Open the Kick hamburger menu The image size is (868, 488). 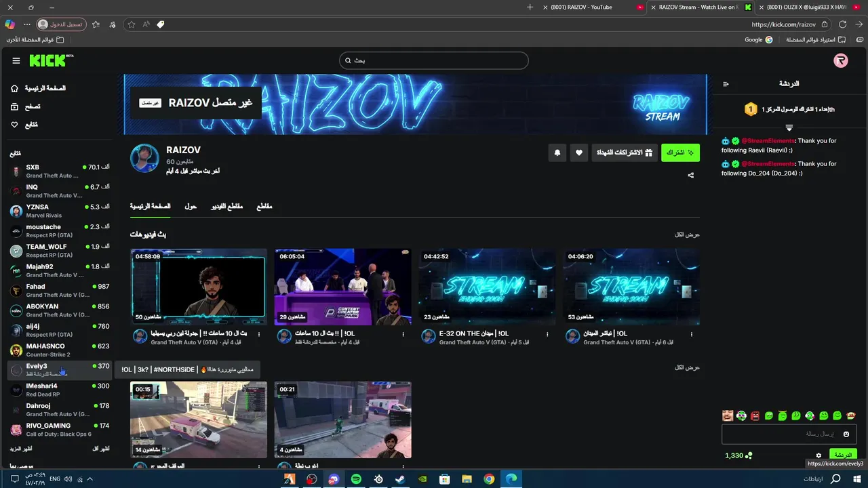coord(16,60)
